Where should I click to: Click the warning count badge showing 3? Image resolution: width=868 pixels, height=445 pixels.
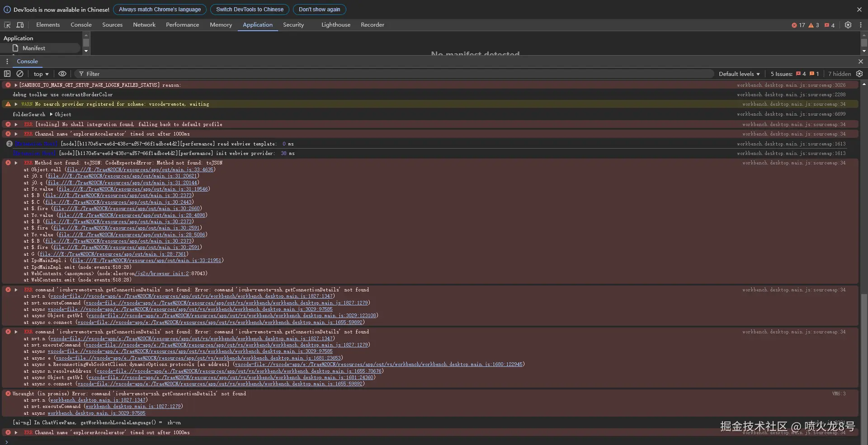click(814, 25)
